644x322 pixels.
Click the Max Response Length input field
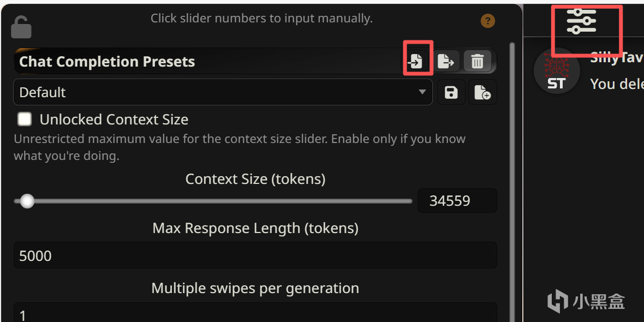click(255, 255)
